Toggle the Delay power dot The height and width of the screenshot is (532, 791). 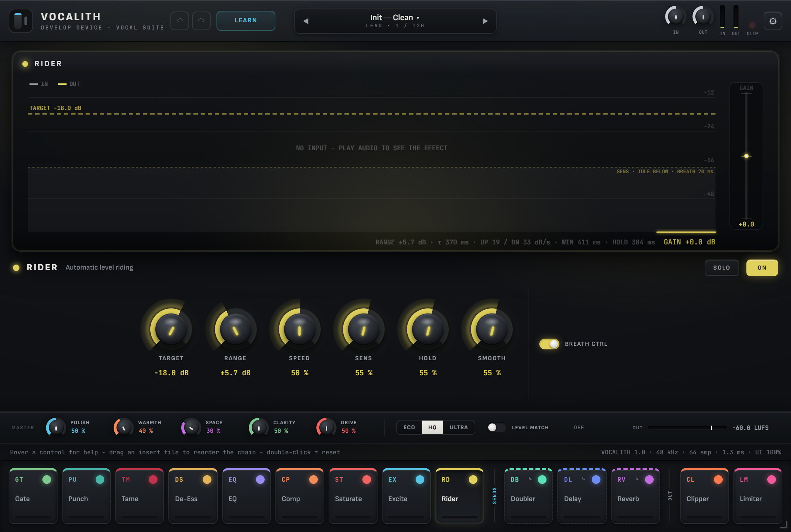coord(596,480)
